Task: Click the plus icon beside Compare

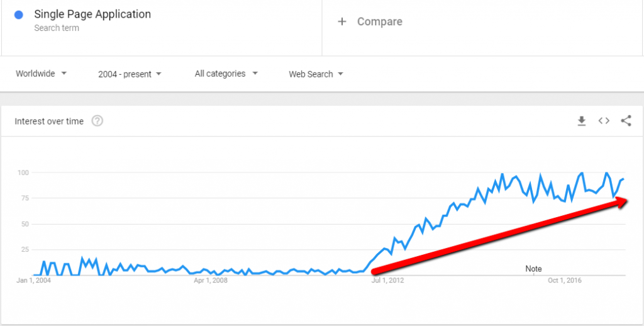Action: point(342,21)
